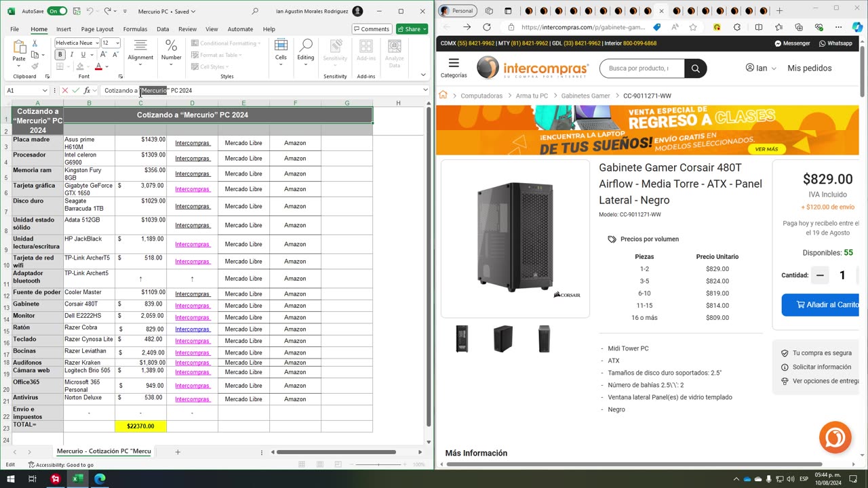Open the Formulas ribbon tab
868x488 pixels.
pyautogui.click(x=135, y=29)
